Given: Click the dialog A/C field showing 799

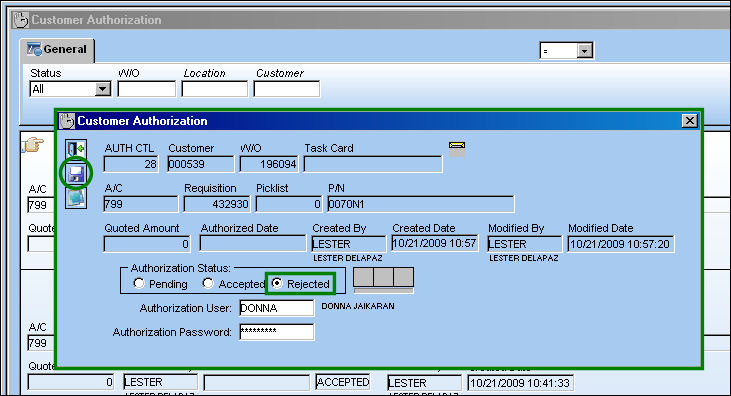Looking at the screenshot, I should tap(141, 204).
